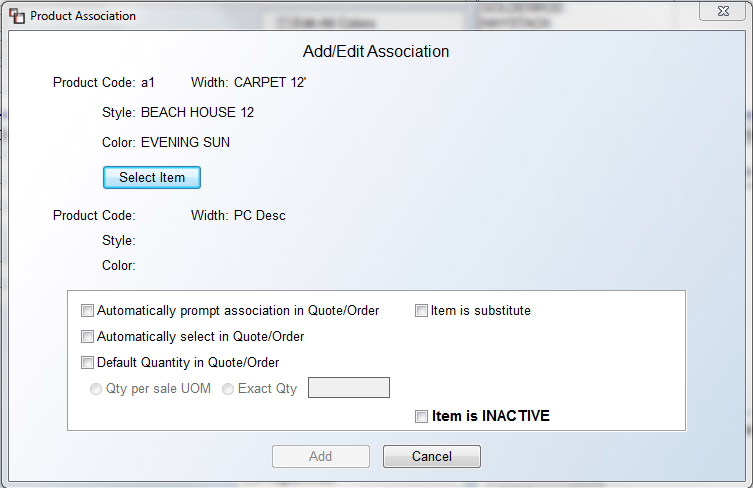753x488 pixels.
Task: Click the BEACH HOUSE 12 style value
Action: tap(197, 112)
